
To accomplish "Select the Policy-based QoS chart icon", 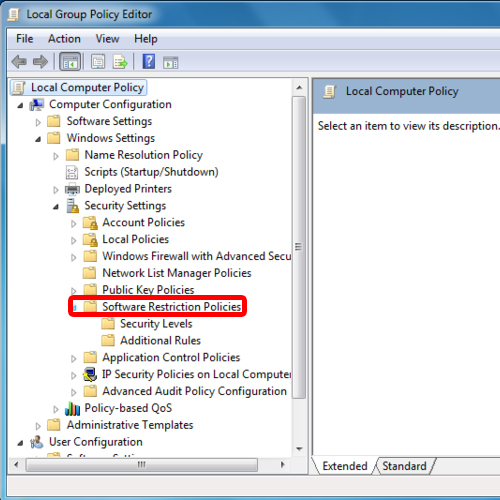I will click(72, 408).
